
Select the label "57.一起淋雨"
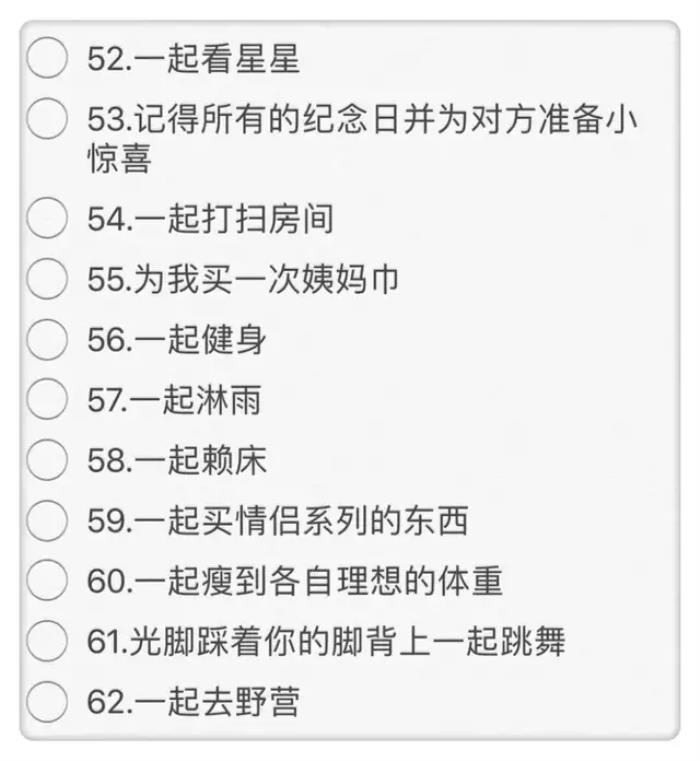(x=176, y=401)
